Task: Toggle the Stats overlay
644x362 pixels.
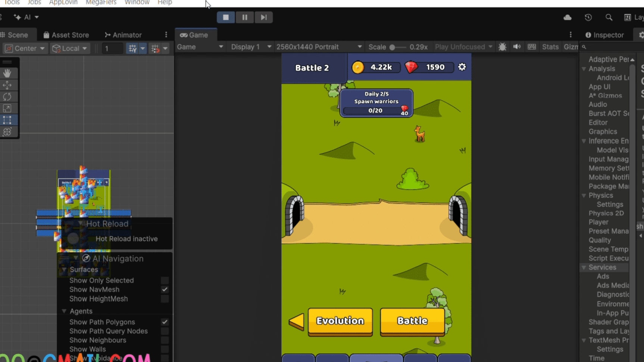Action: tap(550, 47)
